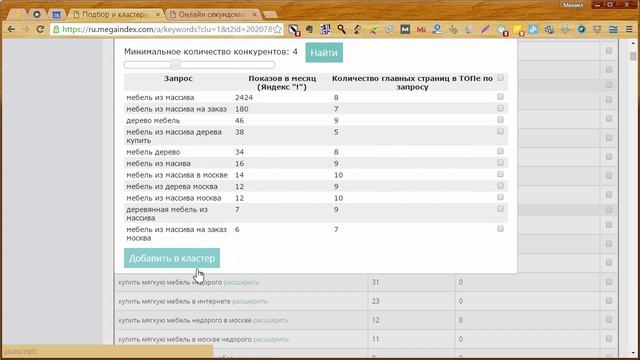Check background row 'купить мягкую мебель в интернете' checkbox

click(609, 301)
